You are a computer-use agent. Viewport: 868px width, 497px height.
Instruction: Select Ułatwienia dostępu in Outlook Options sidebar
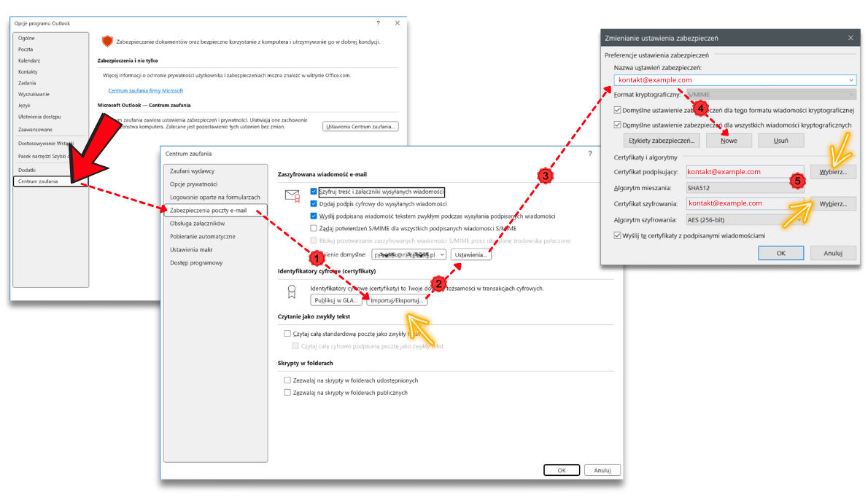[39, 117]
